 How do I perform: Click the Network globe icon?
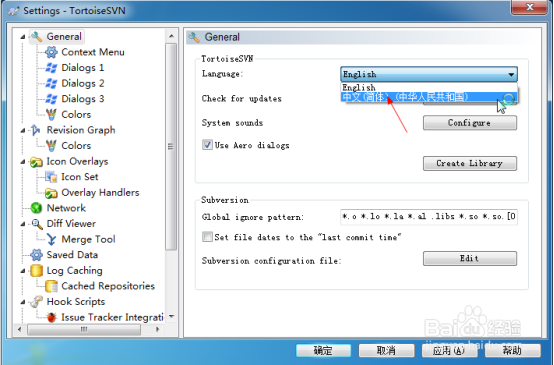36,208
